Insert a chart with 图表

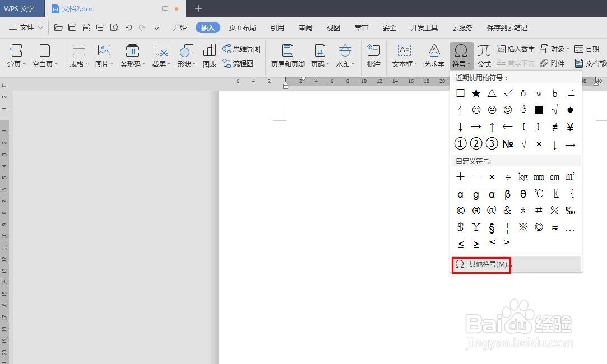[x=210, y=56]
